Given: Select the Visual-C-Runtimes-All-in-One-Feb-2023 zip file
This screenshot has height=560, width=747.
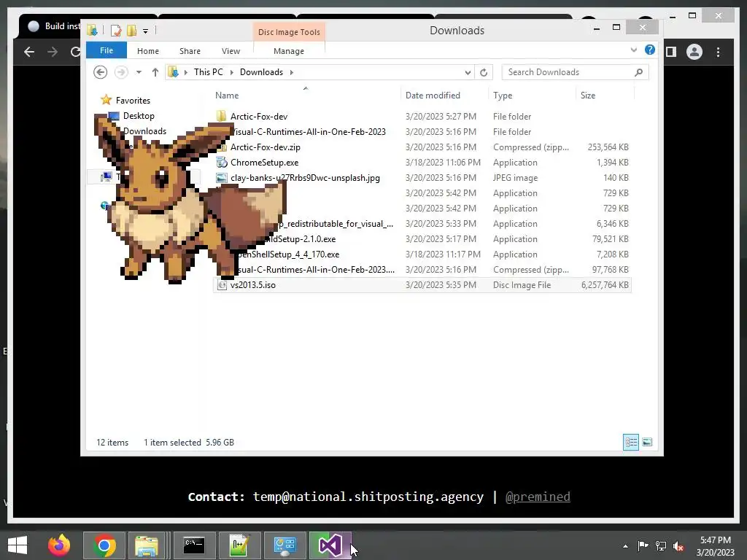Looking at the screenshot, I should click(315, 270).
